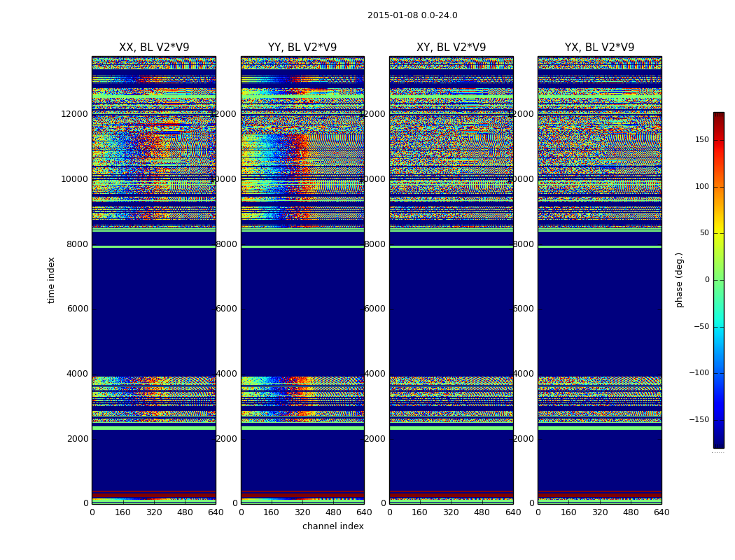Click the 2000 tick left of the XX plot
This screenshot has width=735, height=560.
(x=77, y=439)
